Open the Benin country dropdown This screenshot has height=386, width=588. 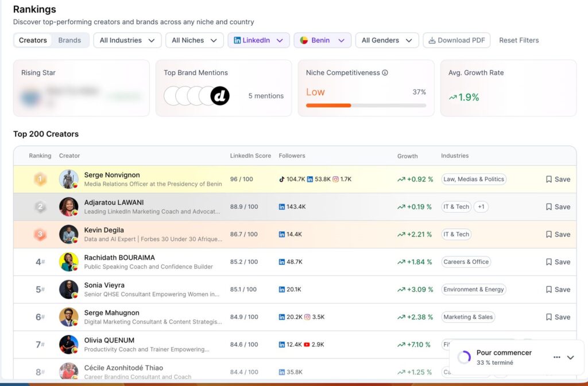pos(322,40)
